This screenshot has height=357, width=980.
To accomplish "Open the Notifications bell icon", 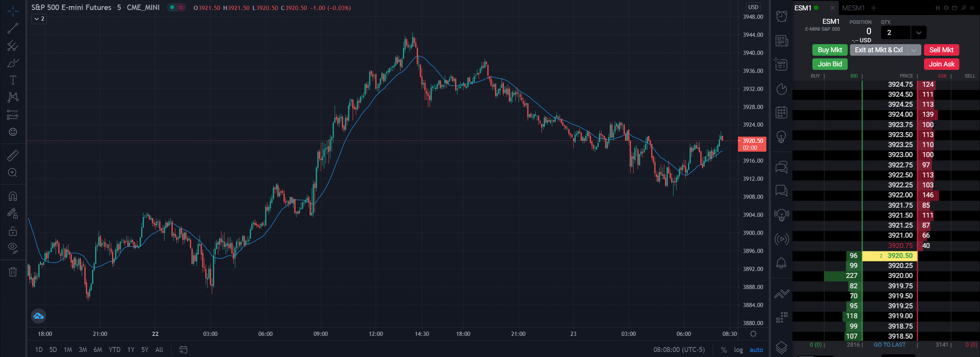I will point(781,263).
